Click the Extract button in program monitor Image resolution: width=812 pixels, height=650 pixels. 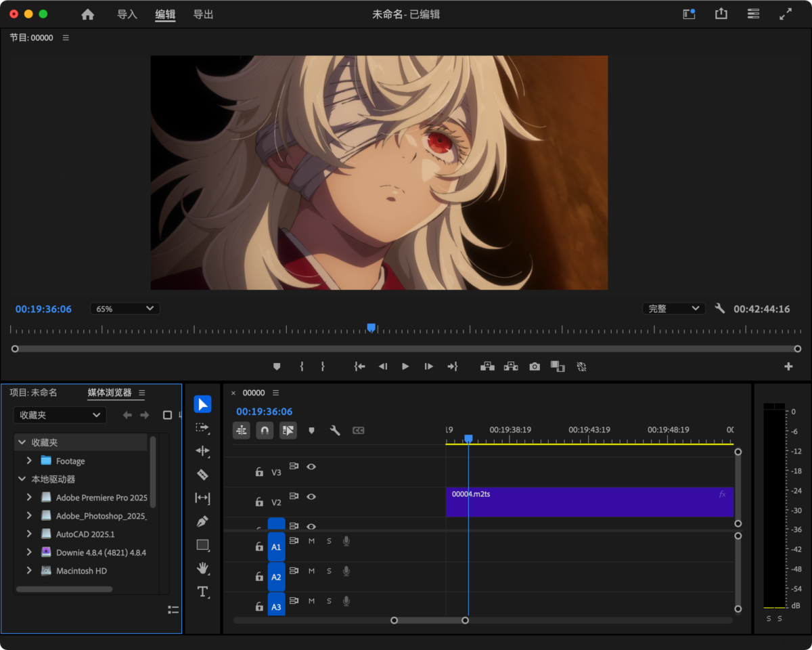[511, 366]
